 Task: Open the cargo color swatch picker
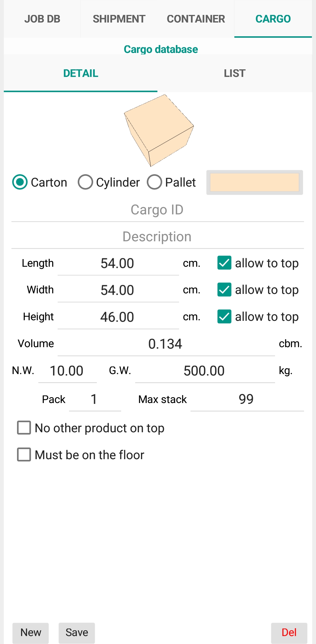pyautogui.click(x=255, y=182)
